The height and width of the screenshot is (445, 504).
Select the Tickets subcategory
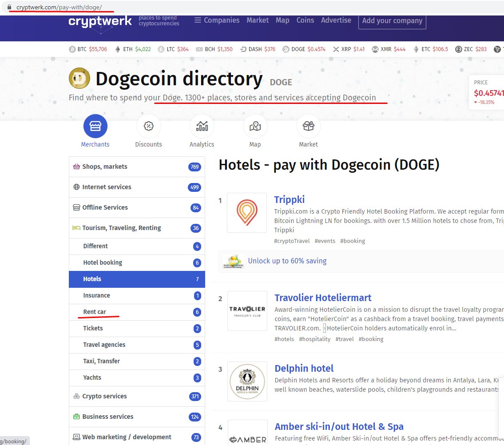click(137, 328)
